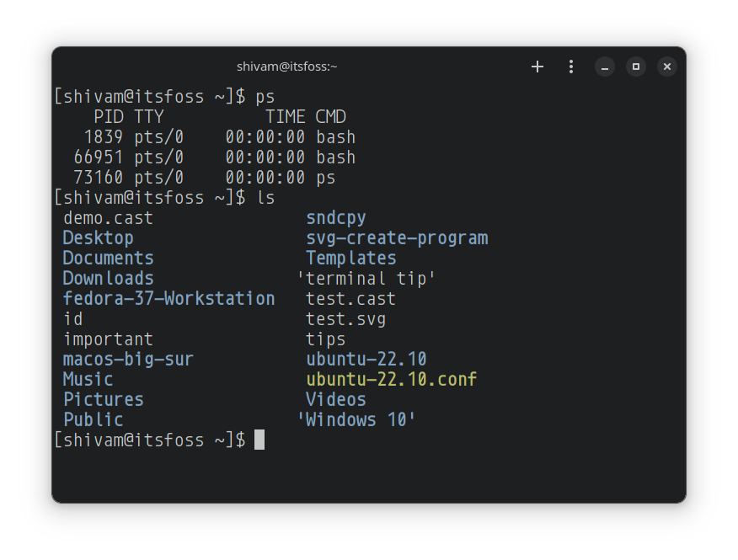Image resolution: width=738 pixels, height=560 pixels.
Task: Click the 'Windows 10' folder entry
Action: point(356,420)
